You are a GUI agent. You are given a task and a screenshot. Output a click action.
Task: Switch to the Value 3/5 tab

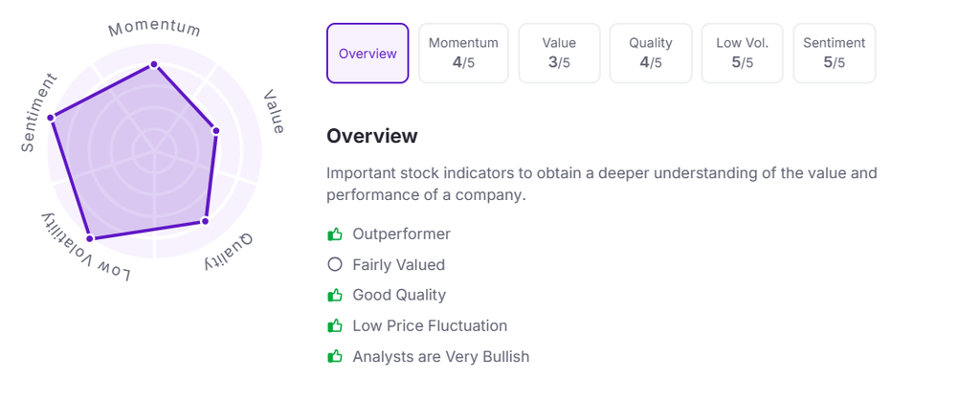click(x=559, y=54)
